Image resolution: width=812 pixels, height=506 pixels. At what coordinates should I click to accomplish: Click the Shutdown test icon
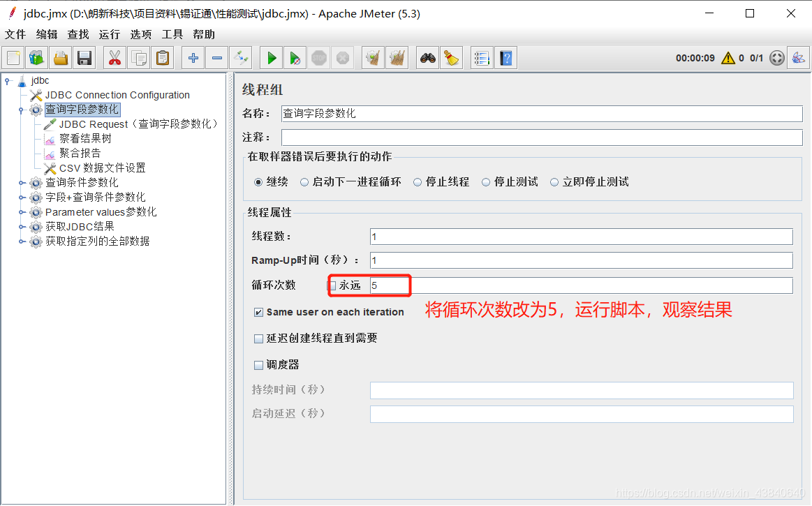pyautogui.click(x=343, y=58)
